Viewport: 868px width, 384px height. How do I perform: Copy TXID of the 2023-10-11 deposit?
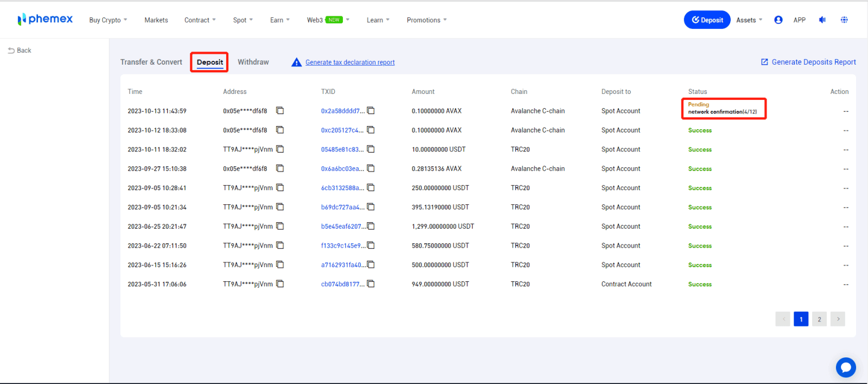coord(371,149)
